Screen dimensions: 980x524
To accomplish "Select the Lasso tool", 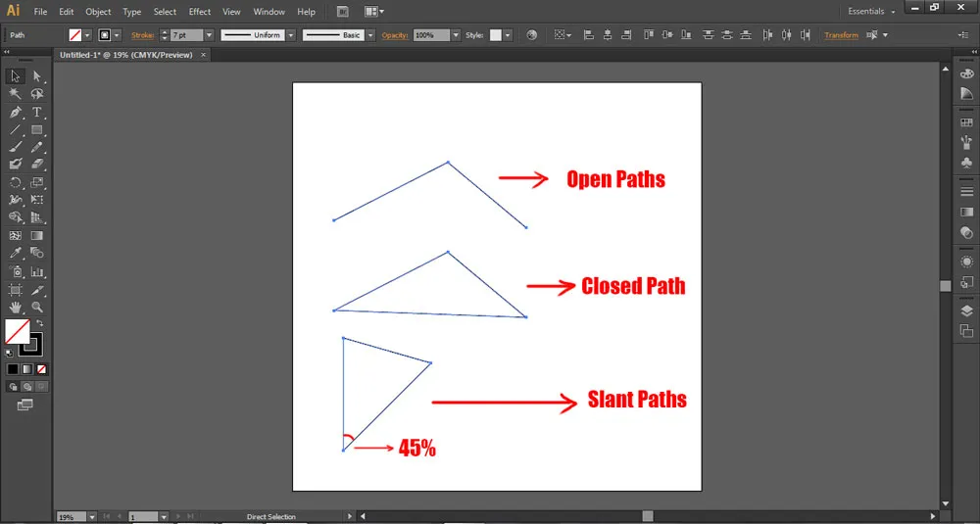I will click(37, 94).
